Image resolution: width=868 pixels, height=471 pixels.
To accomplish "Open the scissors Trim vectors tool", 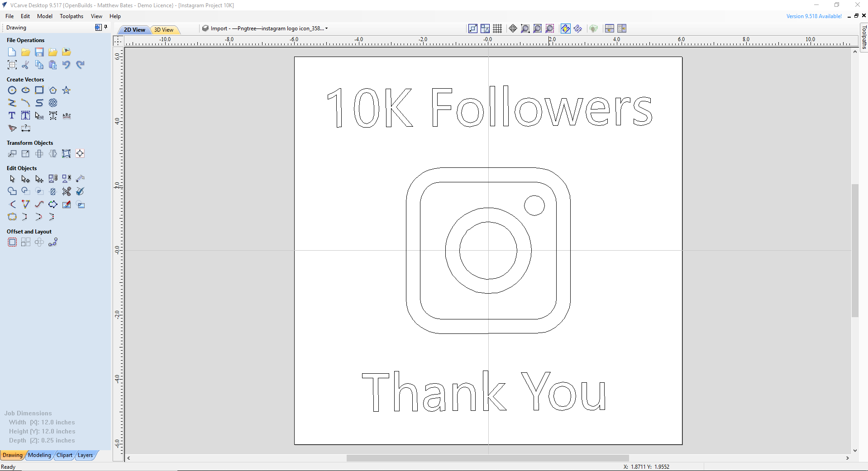I will (67, 191).
